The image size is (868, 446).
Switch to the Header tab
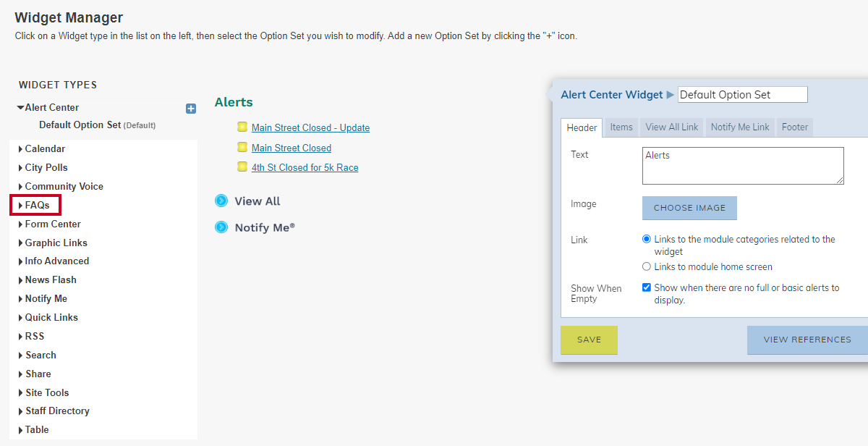tap(582, 127)
